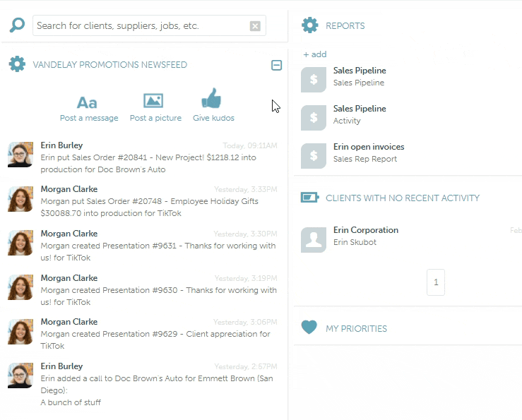Click the Erin Corporation avatar placeholder

pos(314,239)
